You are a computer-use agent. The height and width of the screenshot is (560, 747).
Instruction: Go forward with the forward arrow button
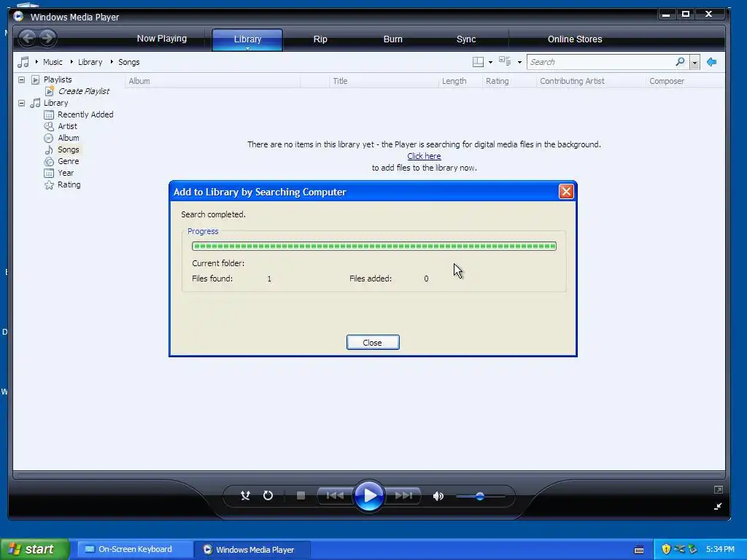(47, 38)
